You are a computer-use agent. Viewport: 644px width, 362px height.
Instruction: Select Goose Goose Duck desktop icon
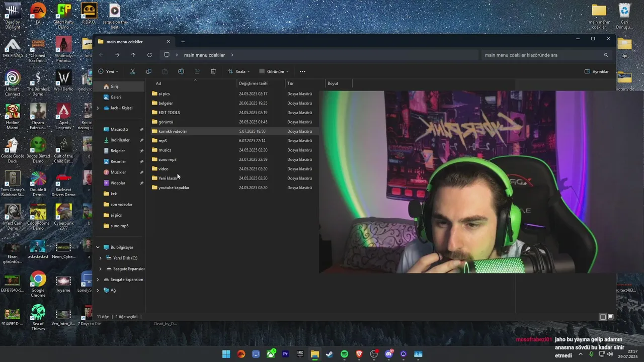pyautogui.click(x=13, y=150)
